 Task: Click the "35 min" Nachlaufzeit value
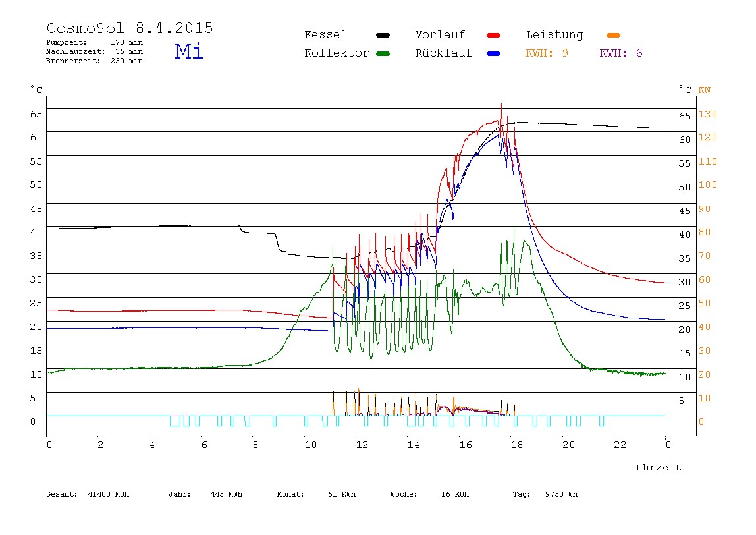tap(129, 51)
